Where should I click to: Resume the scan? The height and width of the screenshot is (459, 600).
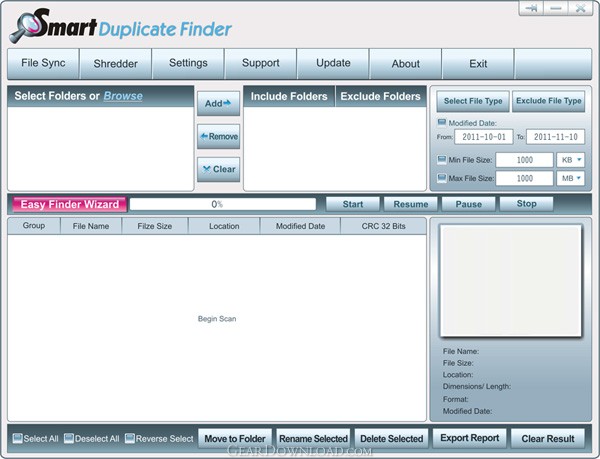pos(411,204)
